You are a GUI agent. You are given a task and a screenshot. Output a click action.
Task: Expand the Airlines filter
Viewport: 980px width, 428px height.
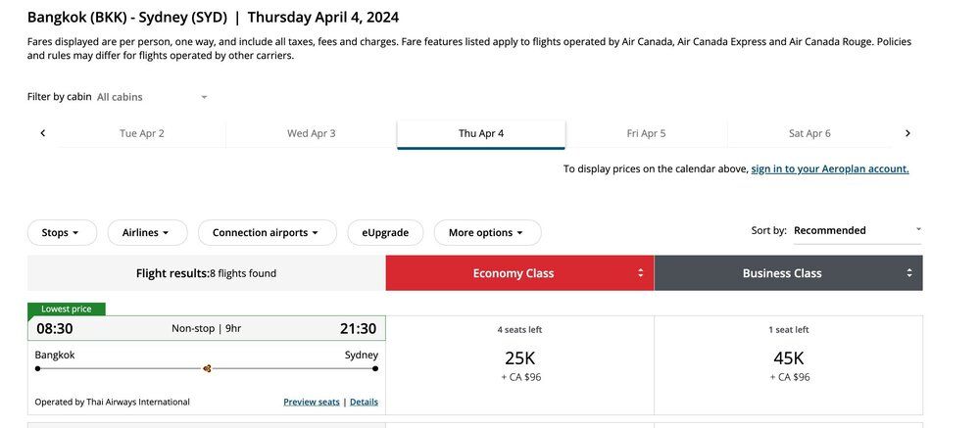(x=146, y=232)
